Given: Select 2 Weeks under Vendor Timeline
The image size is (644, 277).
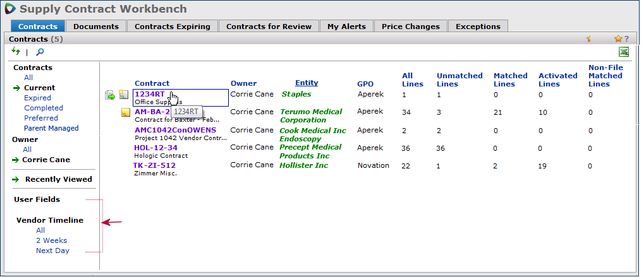Looking at the screenshot, I should click(51, 240).
